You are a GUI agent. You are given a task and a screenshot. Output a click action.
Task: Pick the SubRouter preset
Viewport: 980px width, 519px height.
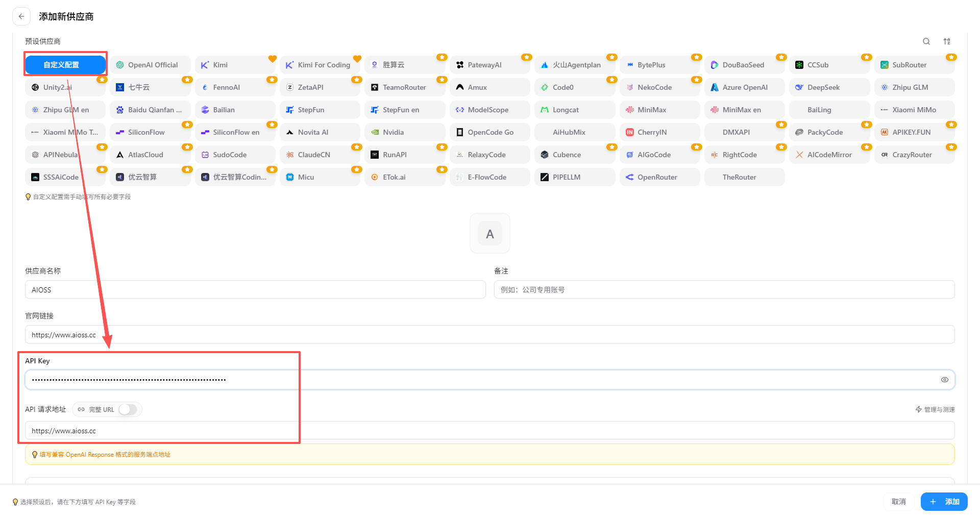[x=915, y=65]
